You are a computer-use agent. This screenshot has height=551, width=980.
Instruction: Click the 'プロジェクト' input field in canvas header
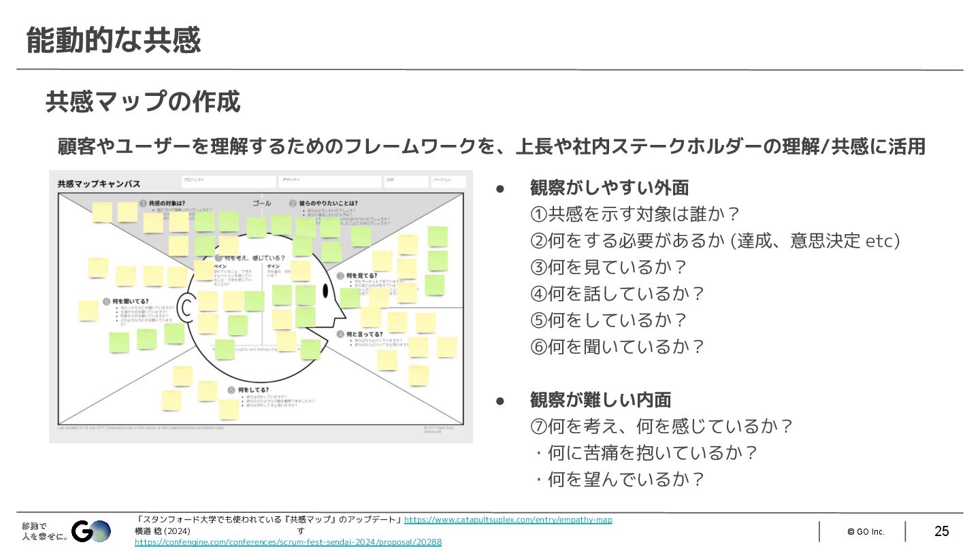coord(229,182)
